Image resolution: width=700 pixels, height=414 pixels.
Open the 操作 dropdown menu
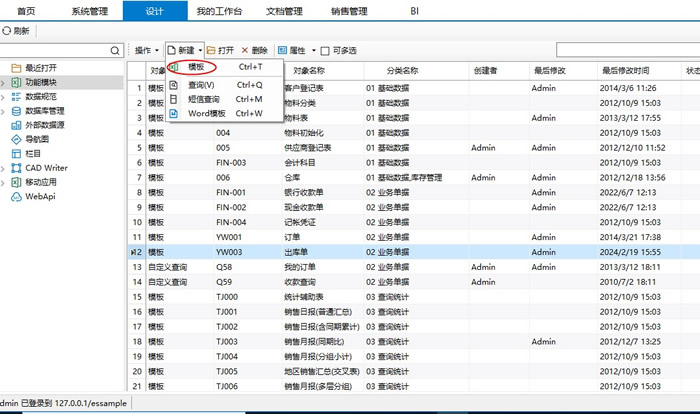pos(146,50)
